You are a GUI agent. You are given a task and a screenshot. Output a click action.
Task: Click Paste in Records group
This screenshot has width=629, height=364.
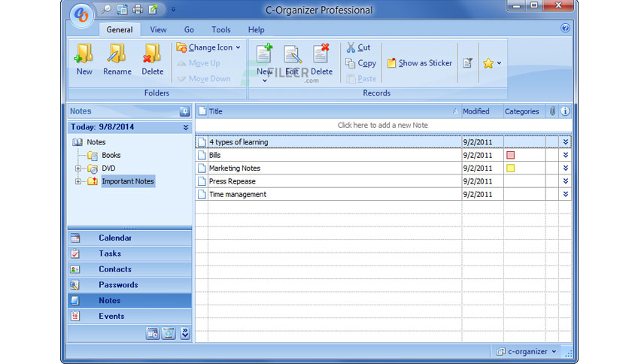point(361,78)
